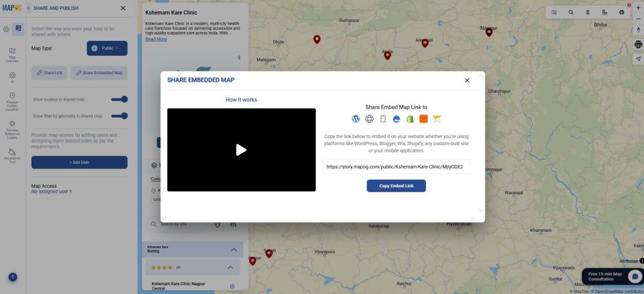Click the mobile phone embed icon

click(x=383, y=119)
